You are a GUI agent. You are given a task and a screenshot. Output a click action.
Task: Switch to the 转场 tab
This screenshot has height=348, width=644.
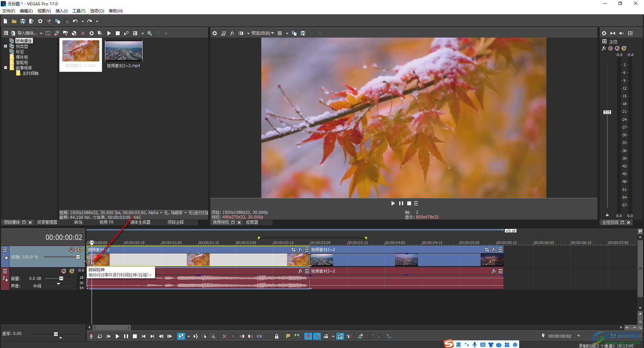coord(78,222)
